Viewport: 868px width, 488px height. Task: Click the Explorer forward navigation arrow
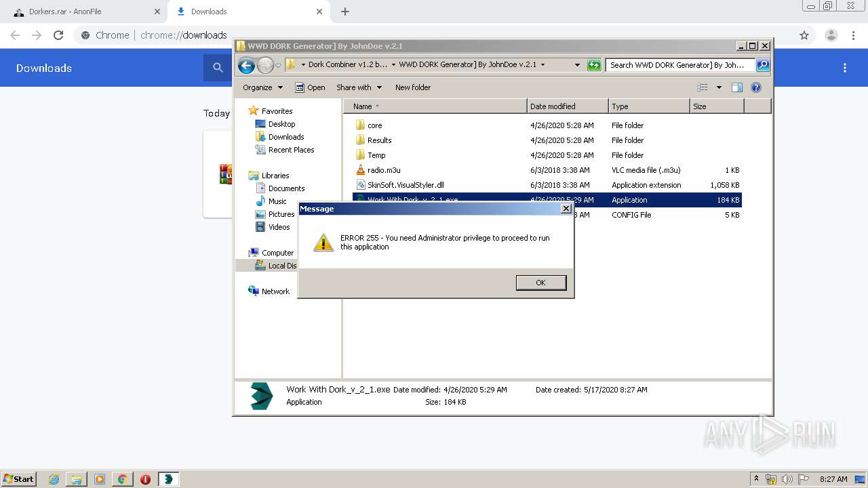[265, 65]
